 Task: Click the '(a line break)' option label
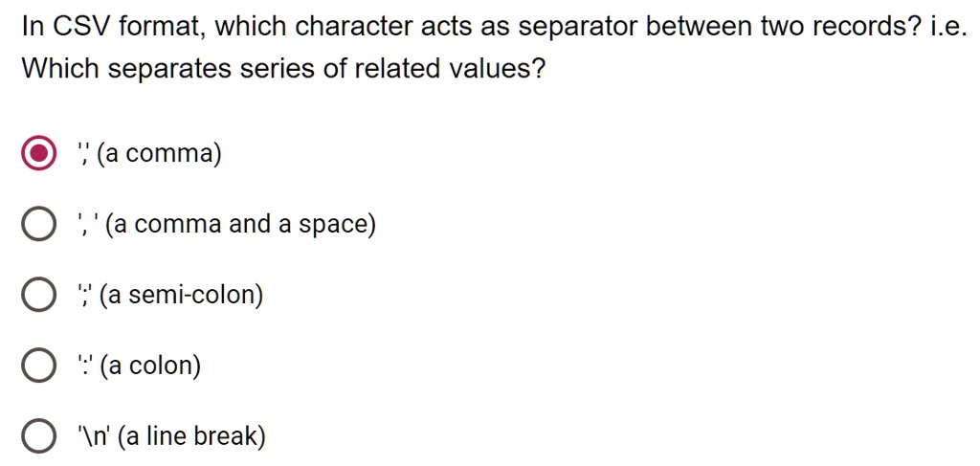pyautogui.click(x=191, y=436)
